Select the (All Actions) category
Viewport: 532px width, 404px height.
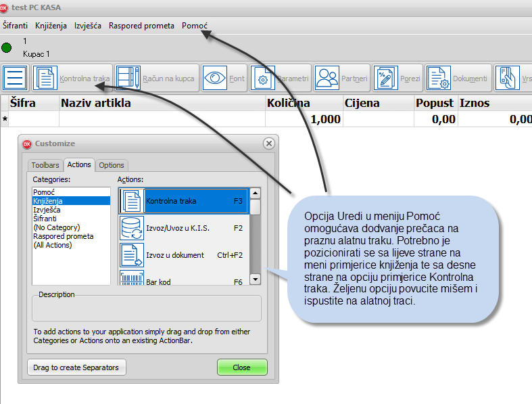coord(53,245)
